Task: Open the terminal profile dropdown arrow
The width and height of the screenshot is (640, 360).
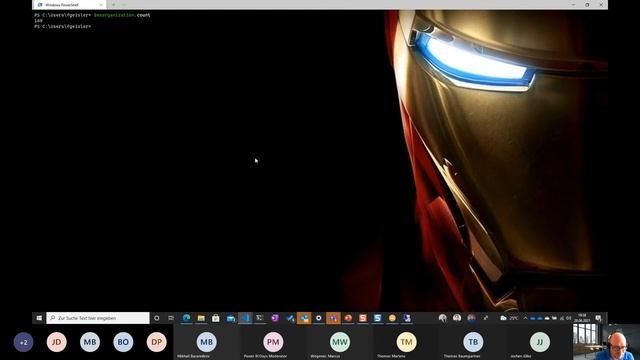Action: [x=124, y=5]
